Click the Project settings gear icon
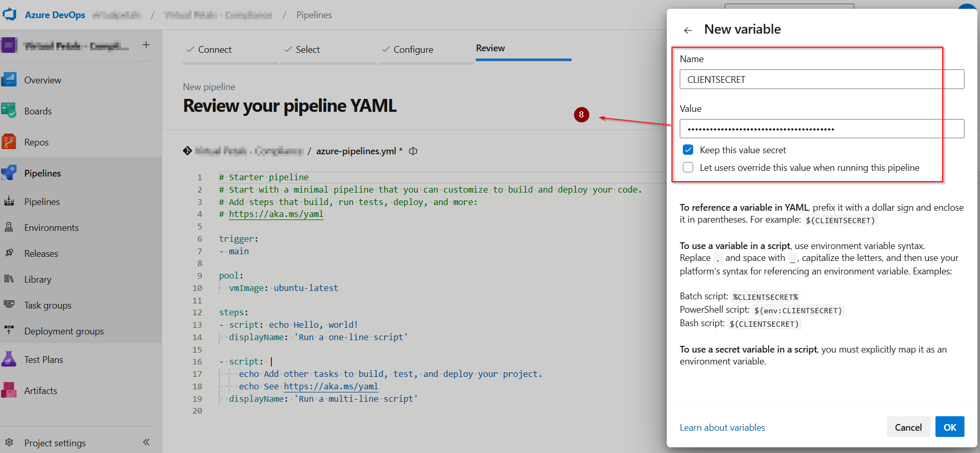Screen dimensions: 980x453 9,443
